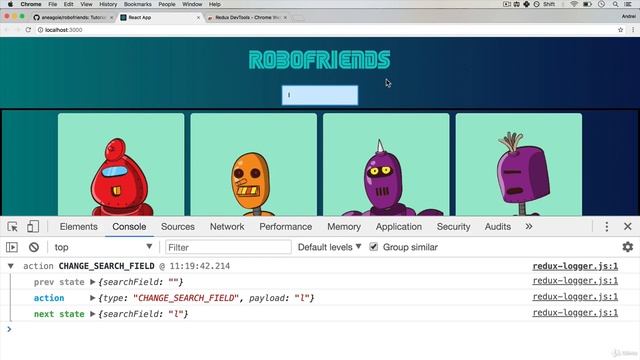
Task: Open redux-logger.js:1 link on next state row
Action: [575, 313]
